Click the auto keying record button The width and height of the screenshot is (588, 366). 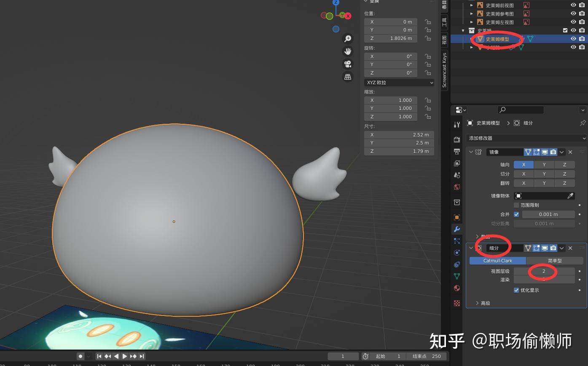81,356
